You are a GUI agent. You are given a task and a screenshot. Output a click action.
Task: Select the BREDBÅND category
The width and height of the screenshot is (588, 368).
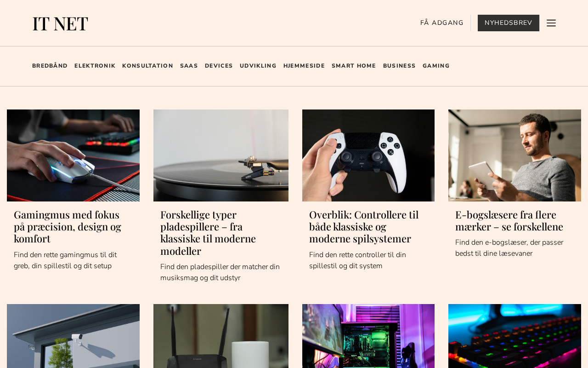(x=50, y=66)
